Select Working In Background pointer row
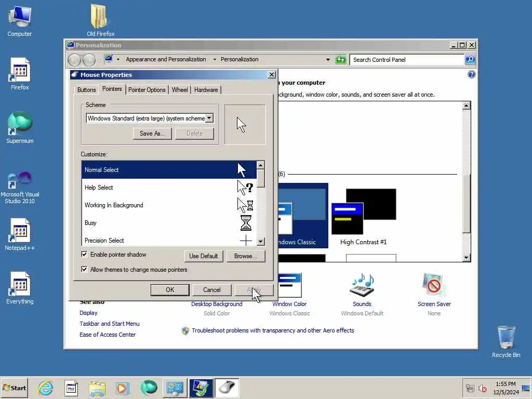The height and width of the screenshot is (399, 532). pyautogui.click(x=169, y=205)
